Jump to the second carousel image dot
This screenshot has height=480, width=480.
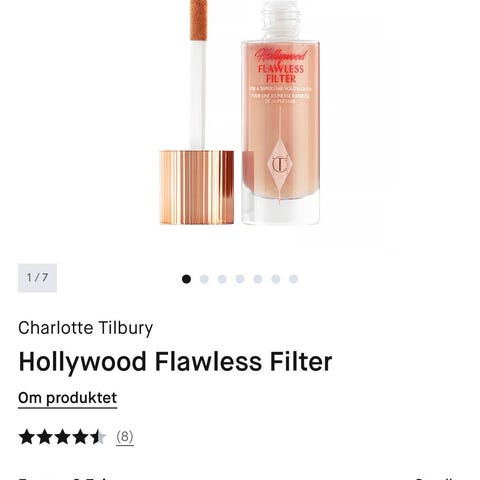click(204, 279)
